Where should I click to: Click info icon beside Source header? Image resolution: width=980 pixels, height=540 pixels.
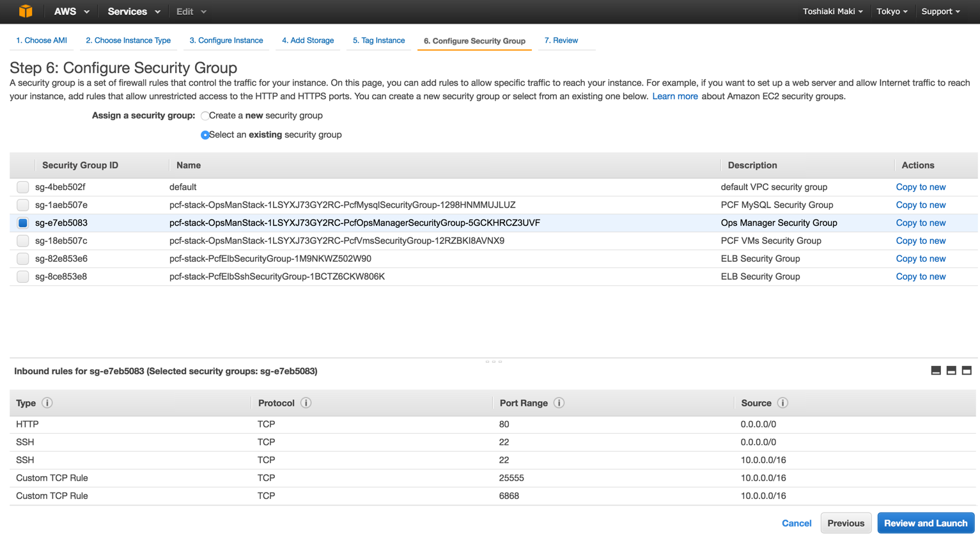point(782,403)
